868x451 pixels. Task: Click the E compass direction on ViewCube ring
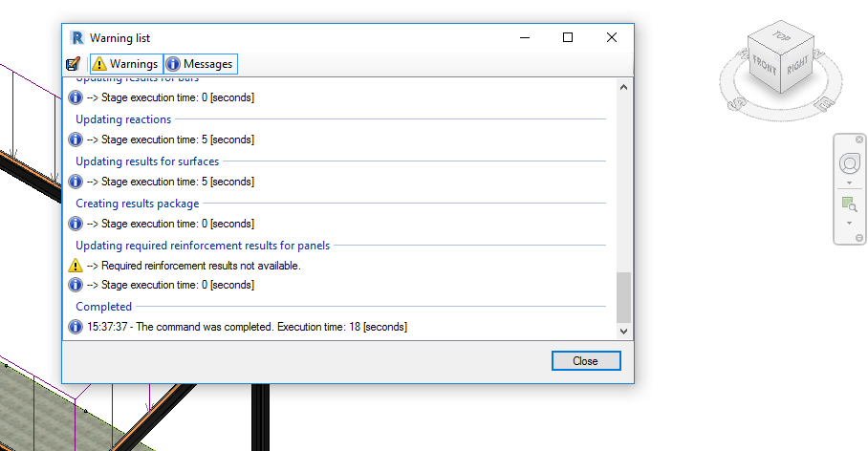(x=825, y=103)
